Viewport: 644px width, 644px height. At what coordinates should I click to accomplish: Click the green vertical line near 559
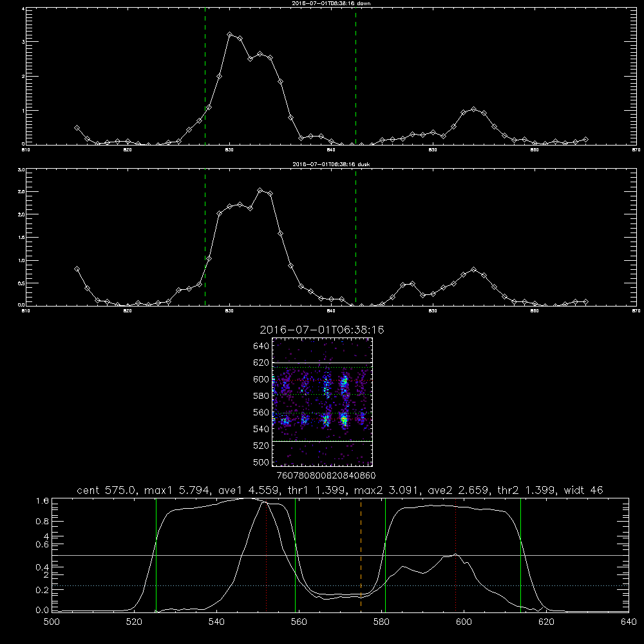(x=296, y=554)
